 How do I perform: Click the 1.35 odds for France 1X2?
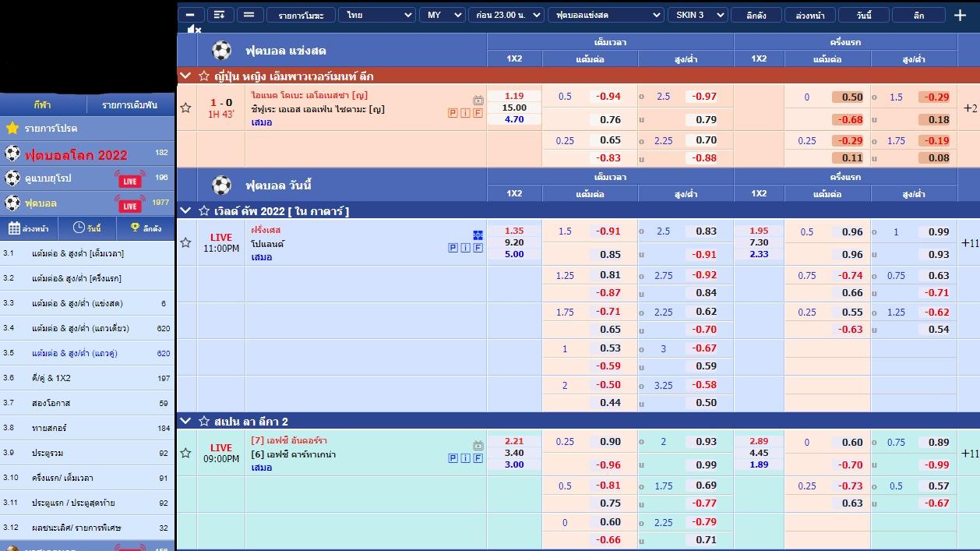tap(514, 231)
